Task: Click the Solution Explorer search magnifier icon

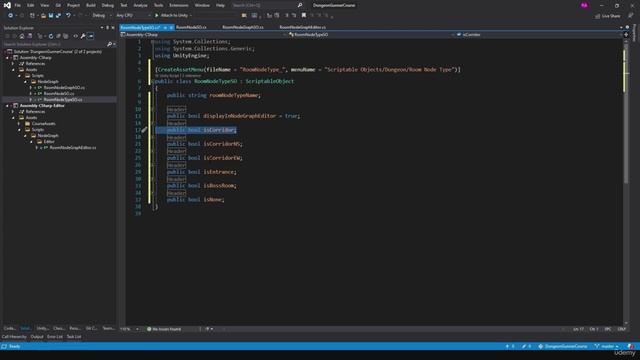Action: coord(109,44)
